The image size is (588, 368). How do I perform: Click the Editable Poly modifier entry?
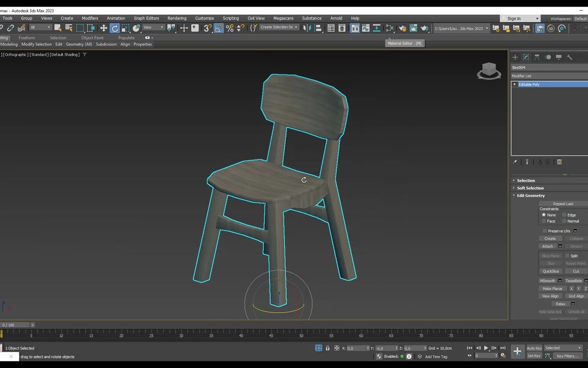tap(529, 85)
